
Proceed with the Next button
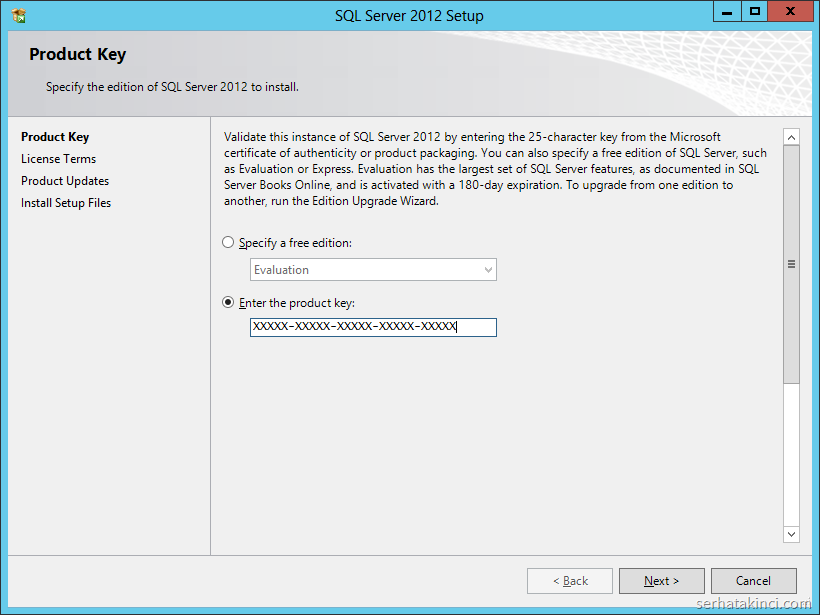661,581
